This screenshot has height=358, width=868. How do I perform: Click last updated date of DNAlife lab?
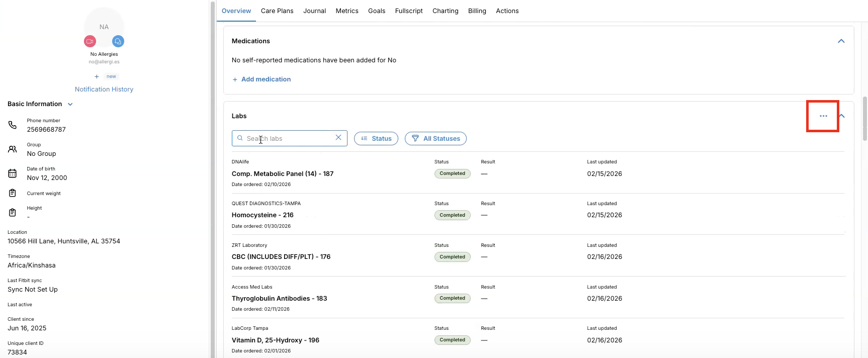(604, 173)
